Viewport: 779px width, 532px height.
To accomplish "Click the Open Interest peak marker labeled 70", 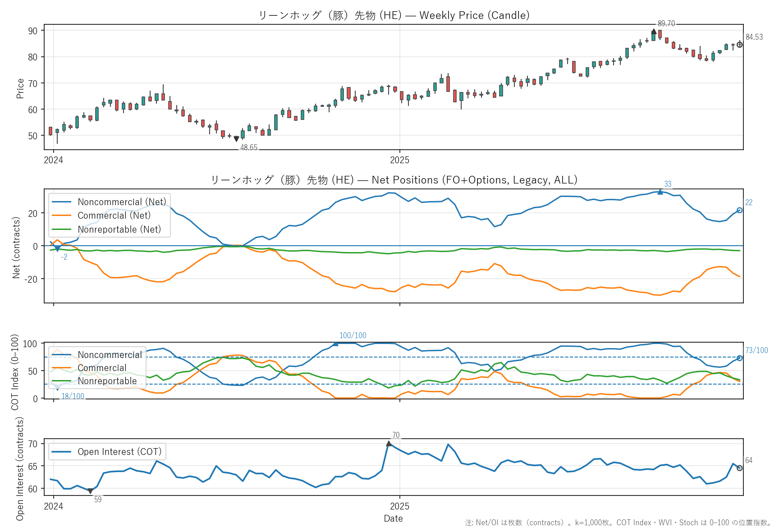I will tap(389, 444).
